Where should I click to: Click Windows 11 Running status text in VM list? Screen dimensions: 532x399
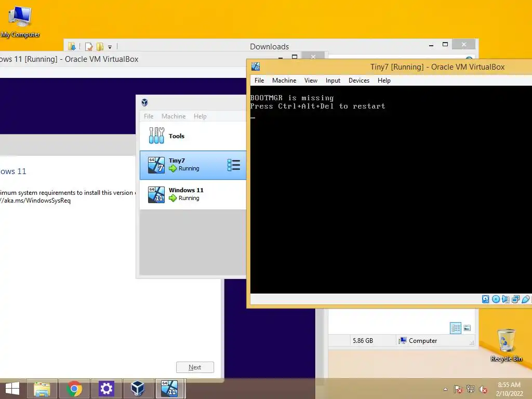tap(189, 198)
